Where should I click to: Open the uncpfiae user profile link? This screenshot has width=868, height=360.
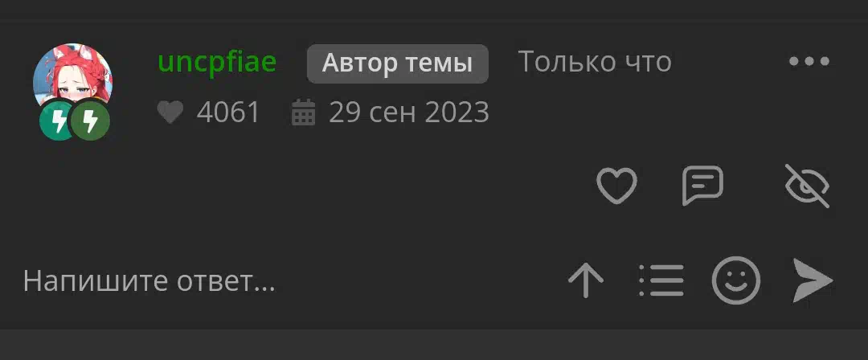point(217,63)
